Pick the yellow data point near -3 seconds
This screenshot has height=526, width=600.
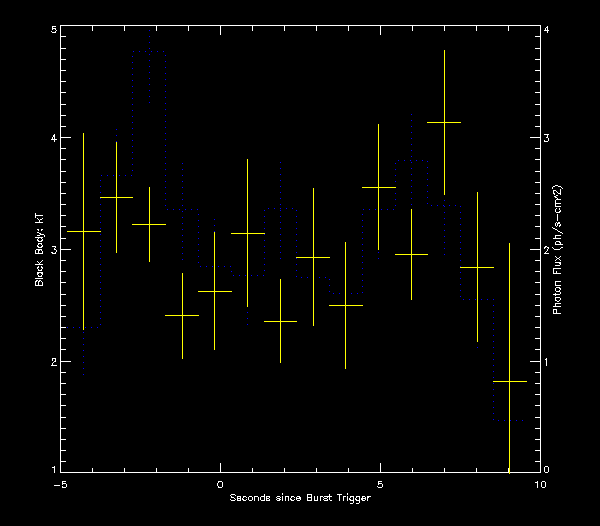pos(117,197)
